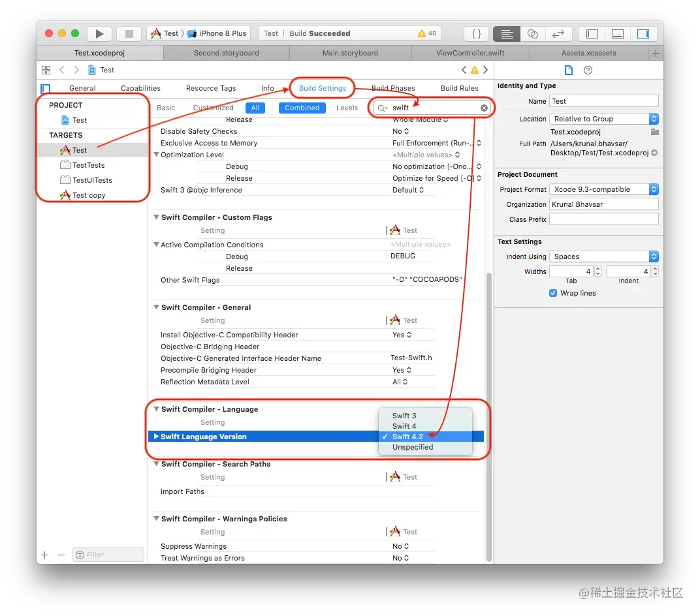
Task: Open the related items grid menu
Action: pos(46,70)
